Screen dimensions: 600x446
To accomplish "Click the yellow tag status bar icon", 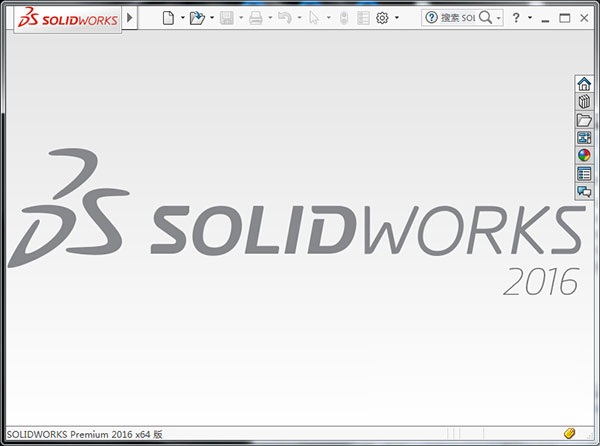I will click(x=569, y=433).
